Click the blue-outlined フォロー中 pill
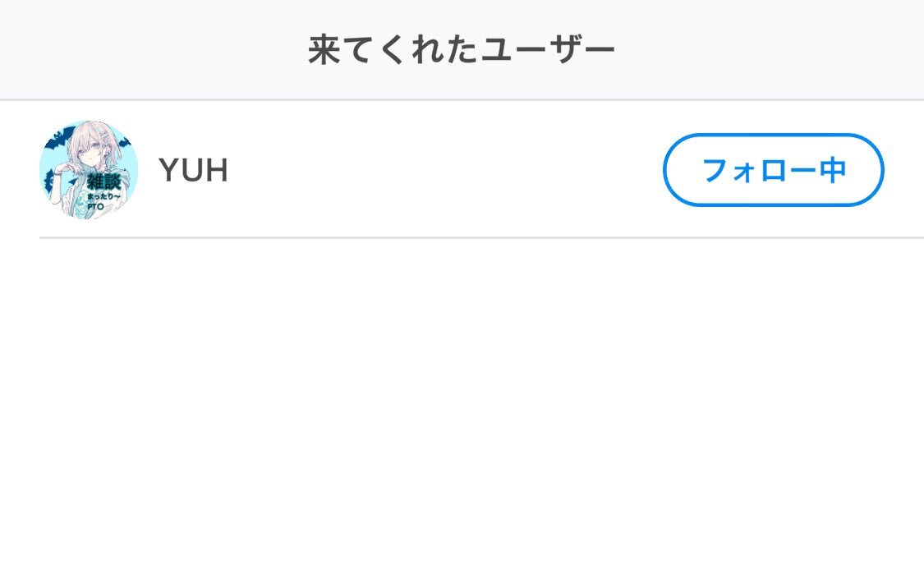The width and height of the screenshot is (924, 579). click(x=773, y=170)
